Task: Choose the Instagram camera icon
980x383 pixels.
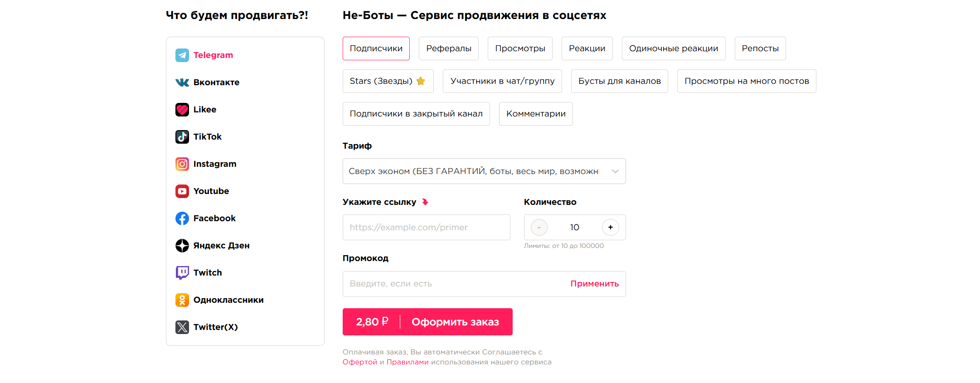Action: pyautogui.click(x=182, y=164)
